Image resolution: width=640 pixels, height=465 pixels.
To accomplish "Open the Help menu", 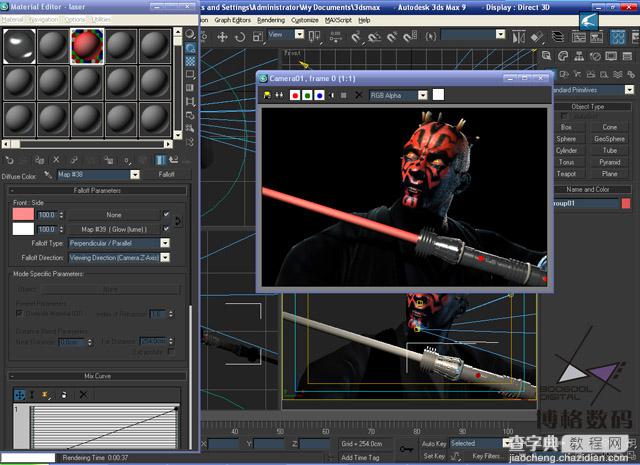I will [x=364, y=20].
